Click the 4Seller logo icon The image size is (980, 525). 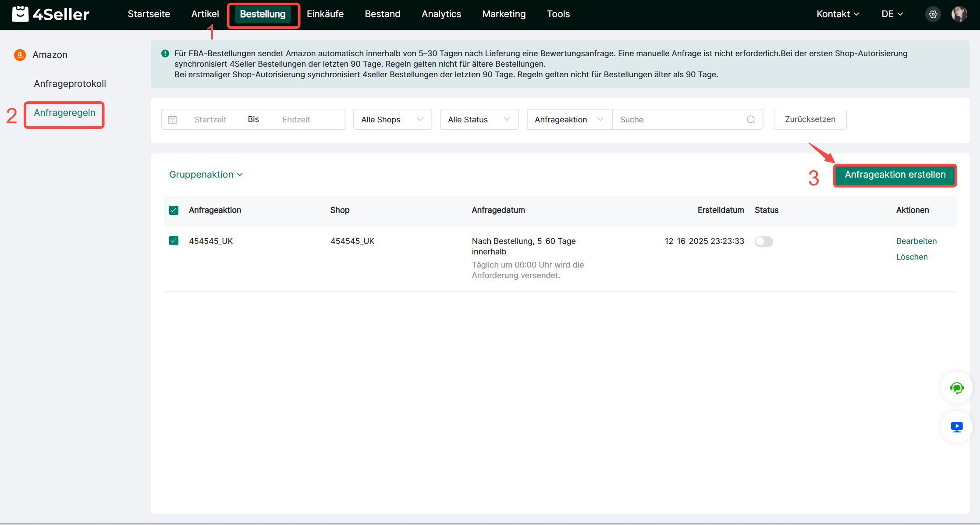tap(20, 14)
